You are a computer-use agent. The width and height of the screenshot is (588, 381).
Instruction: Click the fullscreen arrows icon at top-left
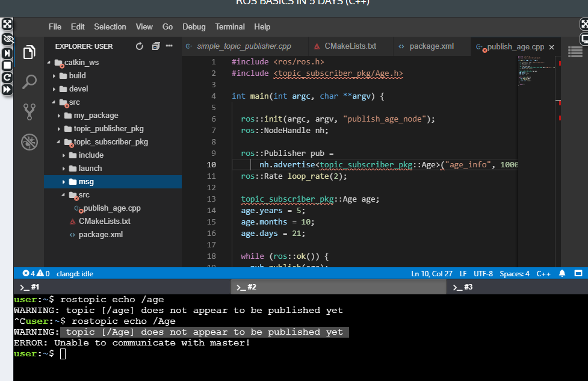pyautogui.click(x=7, y=24)
